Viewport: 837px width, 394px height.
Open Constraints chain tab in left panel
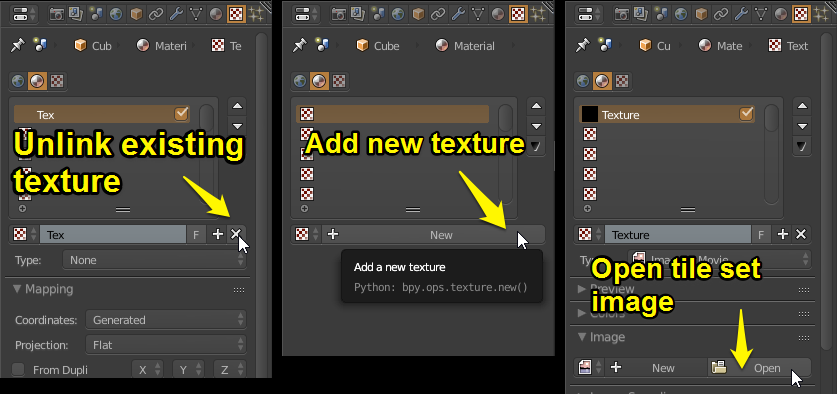(x=156, y=14)
